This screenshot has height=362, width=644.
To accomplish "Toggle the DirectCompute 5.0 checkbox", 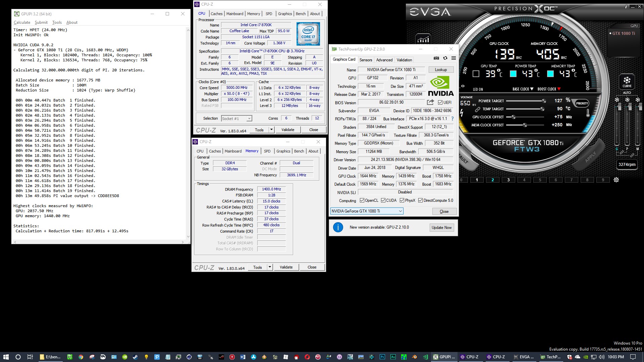I will click(x=420, y=200).
